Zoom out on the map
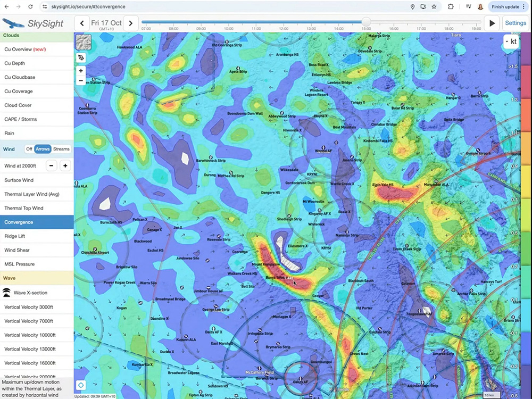This screenshot has height=399, width=532. coord(81,81)
